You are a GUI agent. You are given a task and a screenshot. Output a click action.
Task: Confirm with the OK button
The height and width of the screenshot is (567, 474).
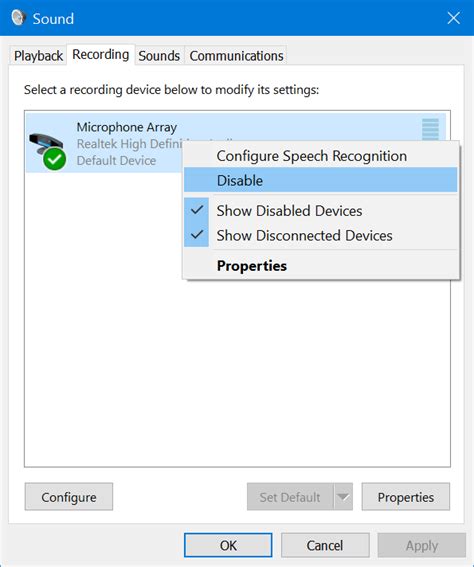click(228, 545)
